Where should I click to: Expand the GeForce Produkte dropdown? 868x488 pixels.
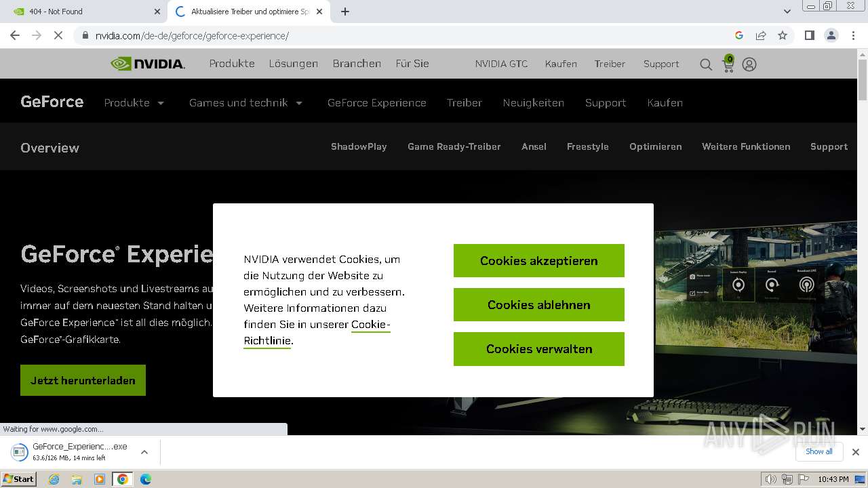(134, 103)
